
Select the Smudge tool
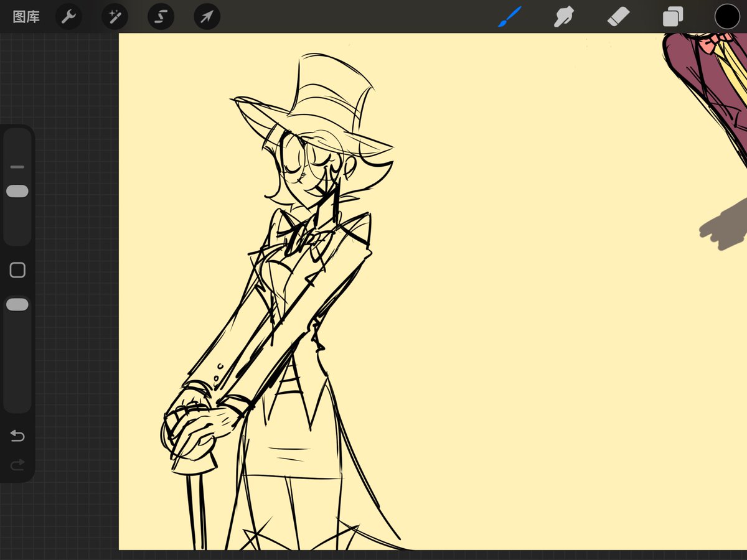point(563,17)
